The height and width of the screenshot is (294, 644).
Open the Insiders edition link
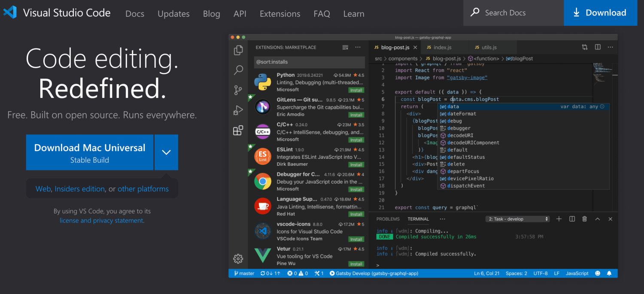point(79,189)
